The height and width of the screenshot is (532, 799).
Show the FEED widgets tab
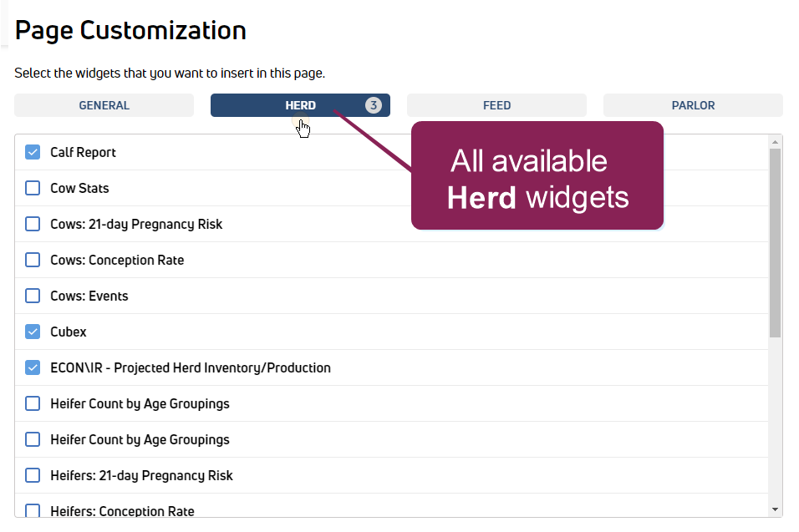pos(496,105)
